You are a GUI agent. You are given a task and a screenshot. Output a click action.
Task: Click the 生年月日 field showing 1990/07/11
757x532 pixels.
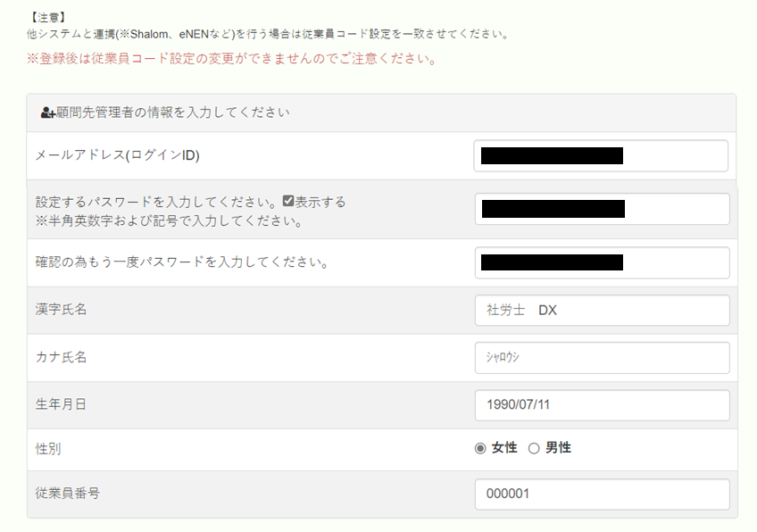pyautogui.click(x=602, y=405)
